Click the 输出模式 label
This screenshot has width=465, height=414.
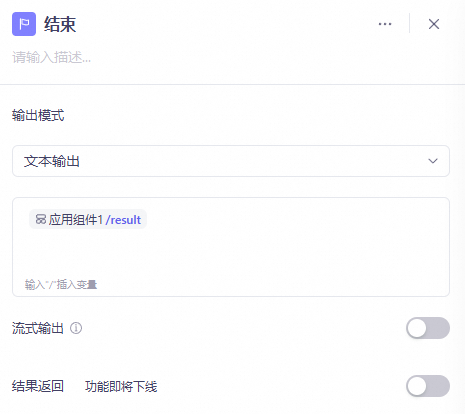tap(38, 115)
